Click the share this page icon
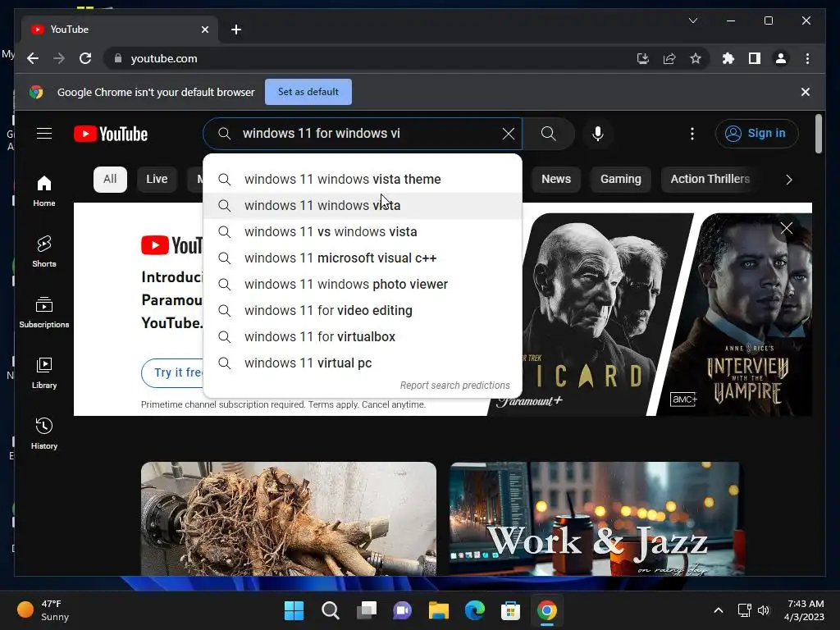This screenshot has height=630, width=840. click(669, 58)
